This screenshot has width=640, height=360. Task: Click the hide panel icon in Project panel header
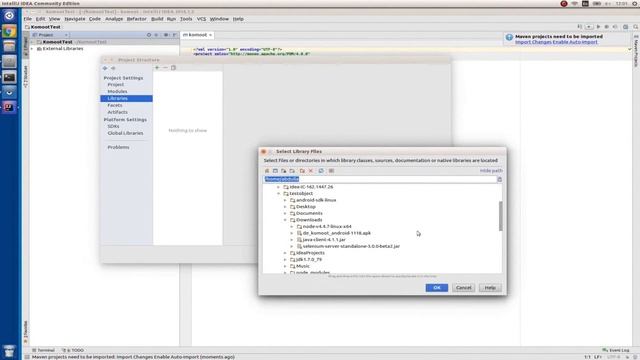tap(175, 35)
